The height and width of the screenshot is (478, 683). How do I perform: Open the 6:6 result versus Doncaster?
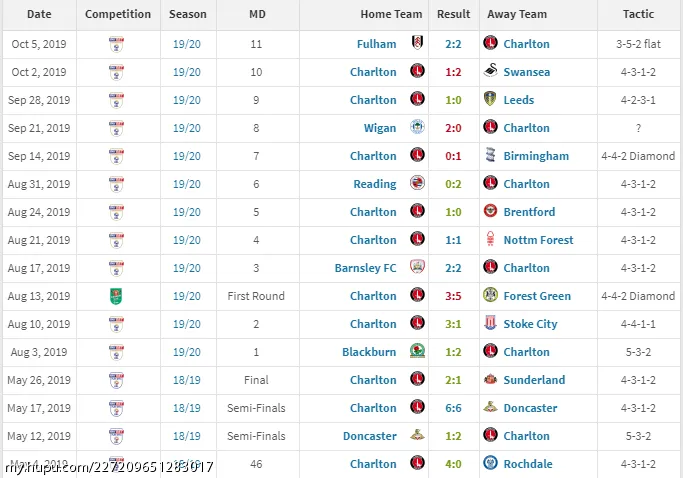pyautogui.click(x=453, y=408)
